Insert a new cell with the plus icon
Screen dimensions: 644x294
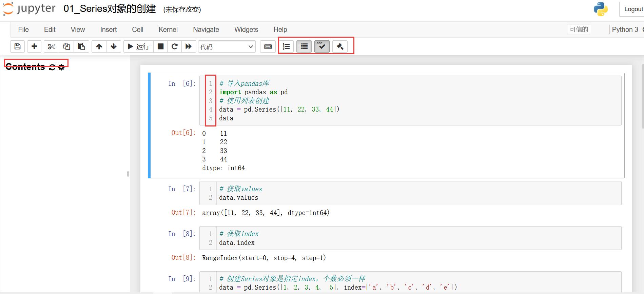tap(34, 46)
